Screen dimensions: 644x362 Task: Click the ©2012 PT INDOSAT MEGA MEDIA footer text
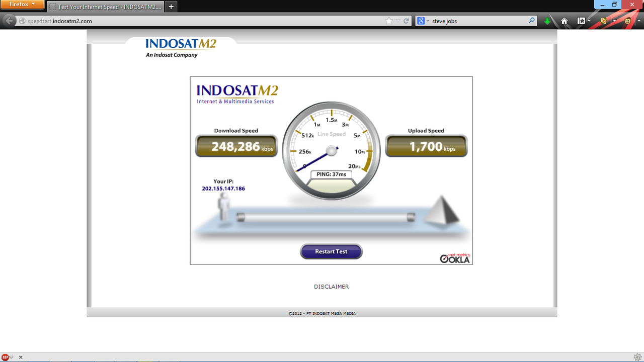click(322, 313)
